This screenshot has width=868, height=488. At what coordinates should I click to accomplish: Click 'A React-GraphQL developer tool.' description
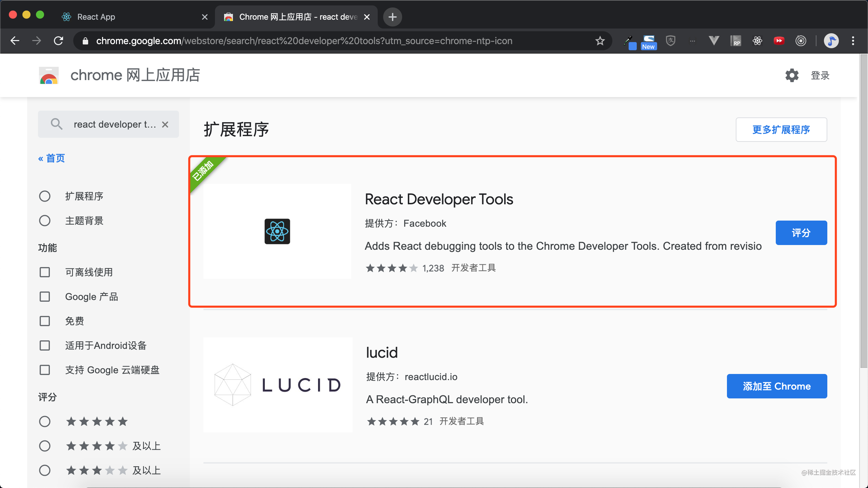[447, 399]
